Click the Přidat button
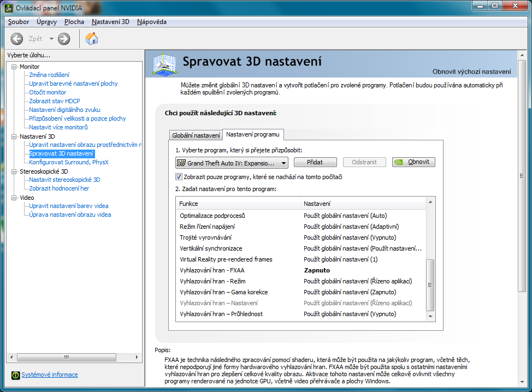Screen dimensions: 532x392 [315, 162]
